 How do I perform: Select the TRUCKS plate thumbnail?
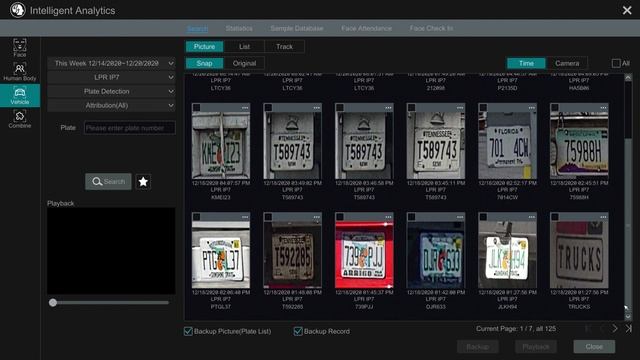point(579,255)
